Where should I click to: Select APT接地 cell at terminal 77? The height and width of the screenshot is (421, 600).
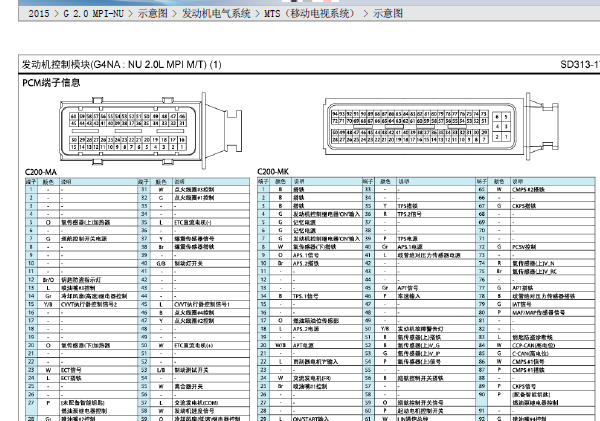[523, 288]
